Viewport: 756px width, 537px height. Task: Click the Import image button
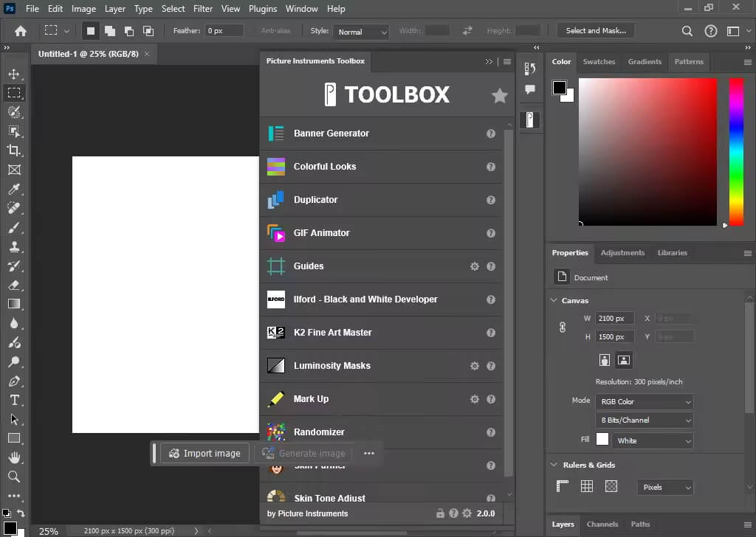tap(205, 453)
